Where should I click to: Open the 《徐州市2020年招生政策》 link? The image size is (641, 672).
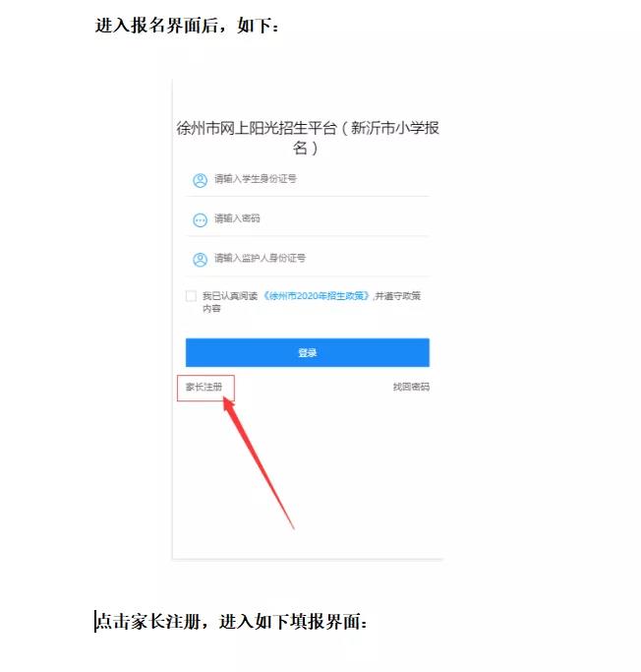(316, 296)
